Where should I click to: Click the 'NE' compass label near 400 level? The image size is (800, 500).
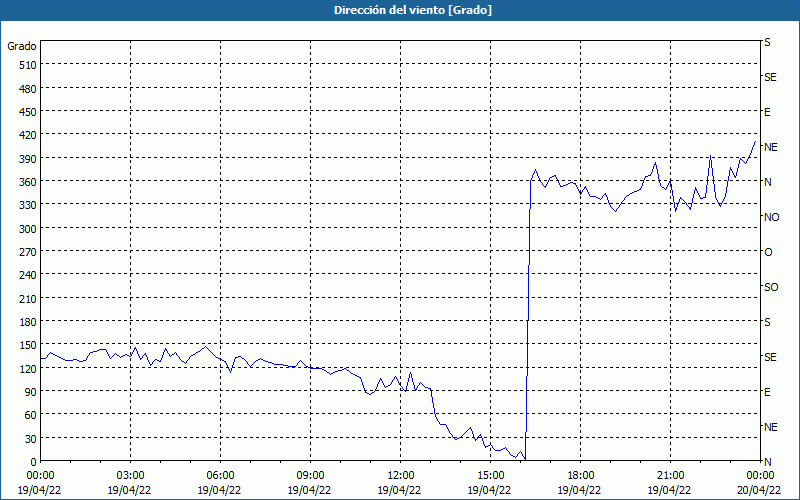coord(771,147)
